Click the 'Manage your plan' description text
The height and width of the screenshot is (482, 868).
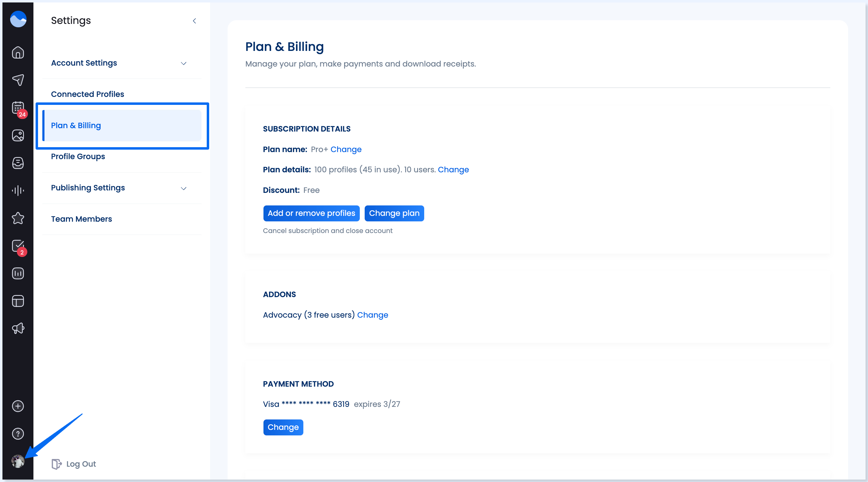[x=361, y=64]
